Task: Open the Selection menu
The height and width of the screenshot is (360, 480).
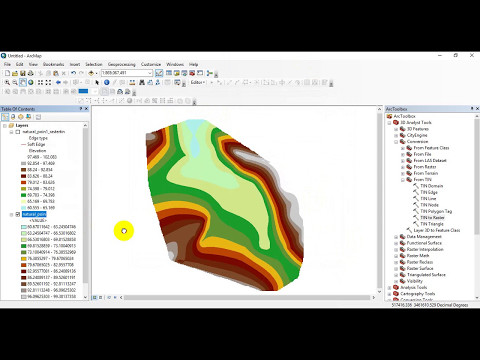Action: coord(94,64)
